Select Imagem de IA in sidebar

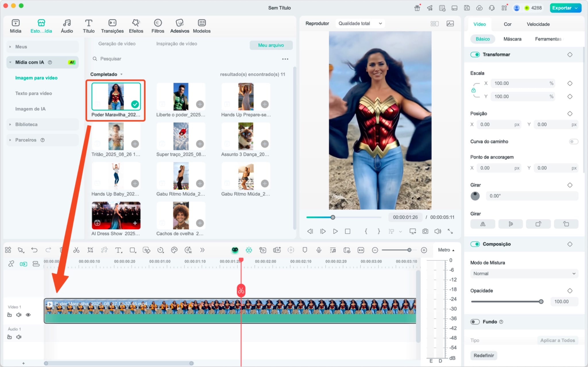tap(30, 109)
